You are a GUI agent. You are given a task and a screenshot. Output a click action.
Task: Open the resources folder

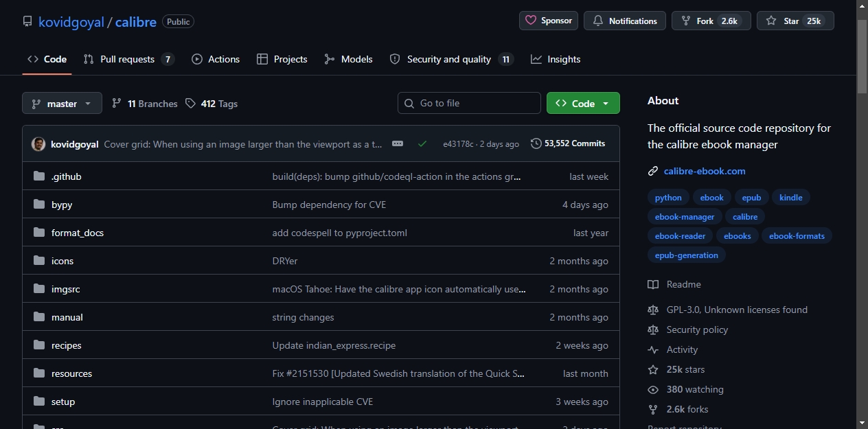point(71,373)
